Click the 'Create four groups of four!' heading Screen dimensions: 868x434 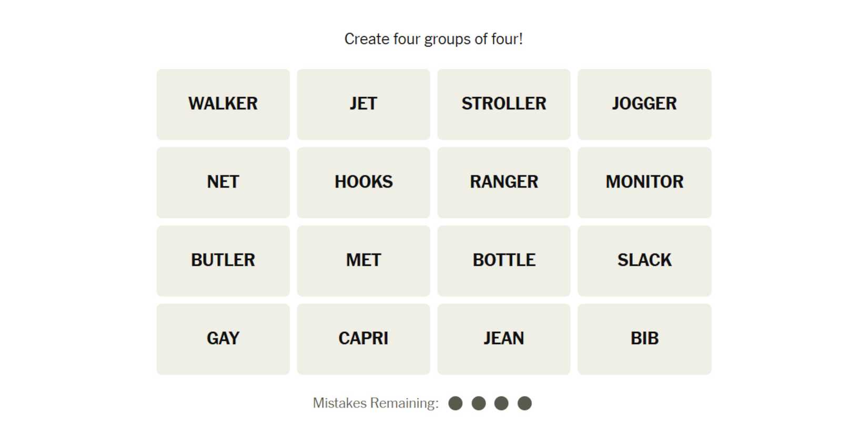433,39
